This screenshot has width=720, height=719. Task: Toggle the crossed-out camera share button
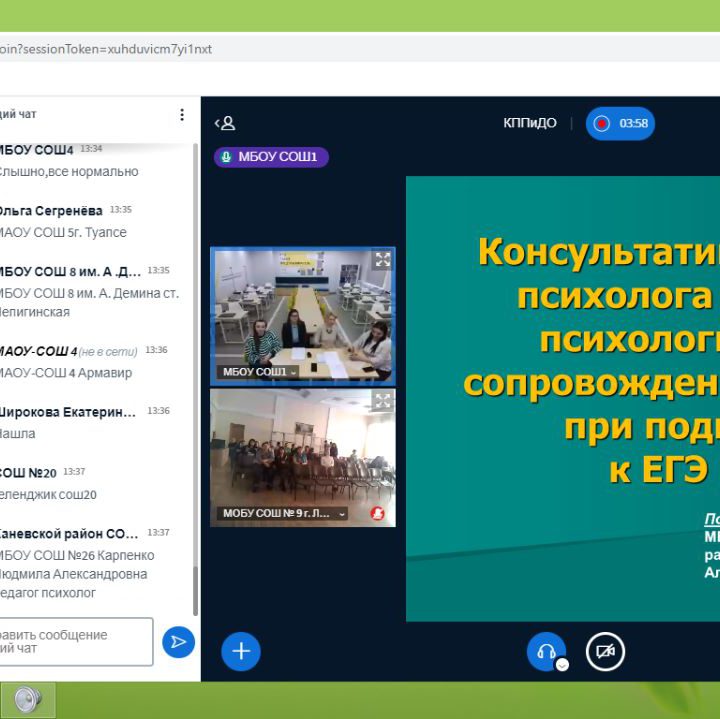click(604, 651)
